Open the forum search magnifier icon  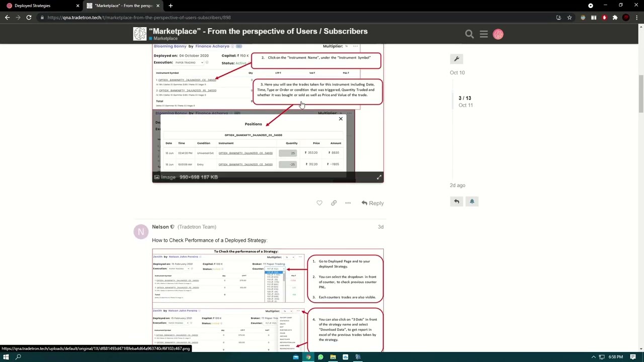(469, 34)
